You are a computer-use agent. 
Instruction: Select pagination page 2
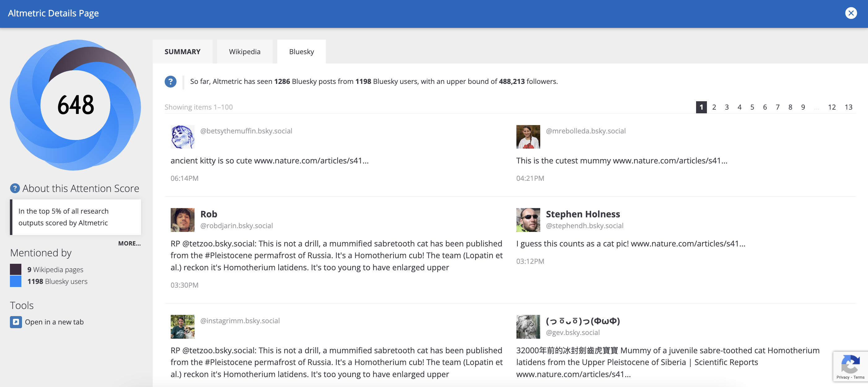coord(714,107)
